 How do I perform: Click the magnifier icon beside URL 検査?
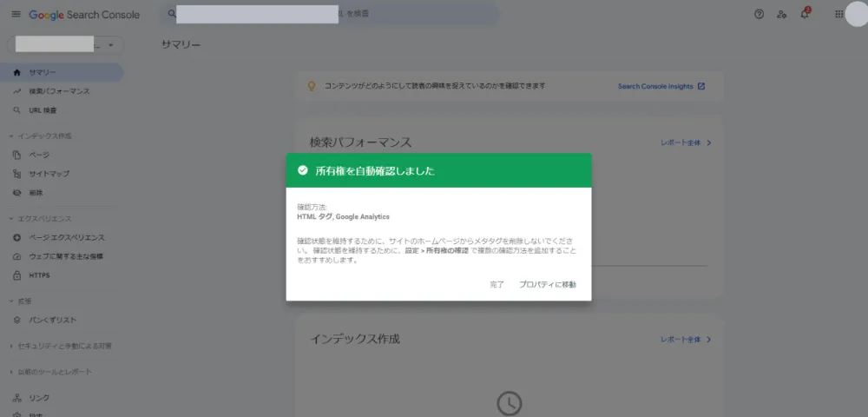[x=16, y=110]
